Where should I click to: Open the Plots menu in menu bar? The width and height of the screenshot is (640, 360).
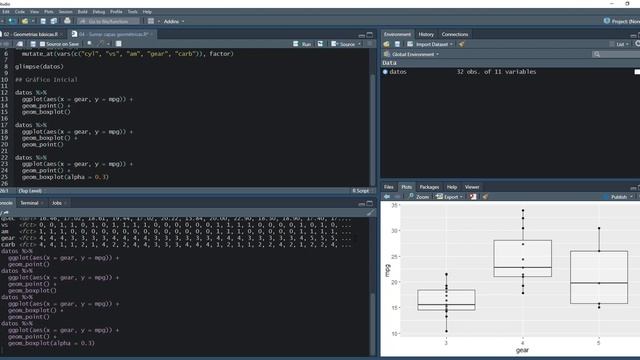coord(49,12)
